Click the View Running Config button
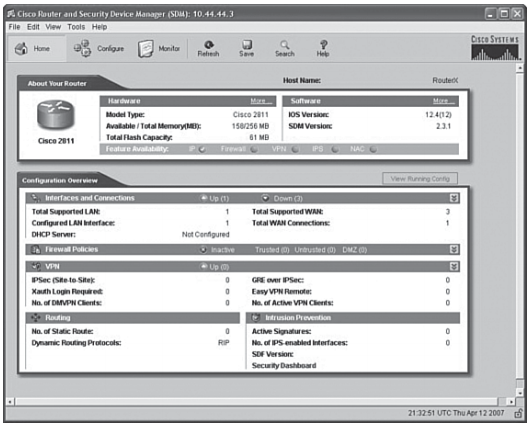Screen dimensions: 532x429 420,179
